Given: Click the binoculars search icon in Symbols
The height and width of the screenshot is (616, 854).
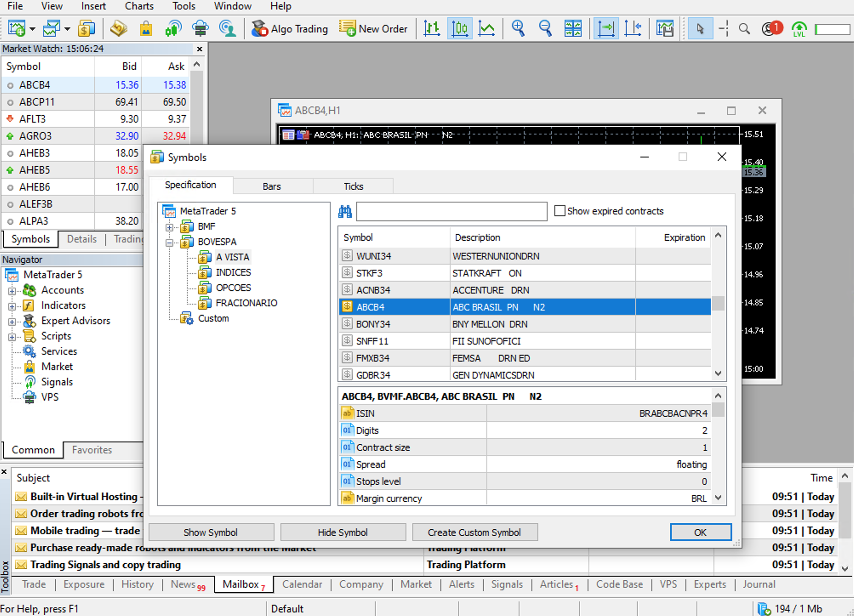Looking at the screenshot, I should pos(345,211).
